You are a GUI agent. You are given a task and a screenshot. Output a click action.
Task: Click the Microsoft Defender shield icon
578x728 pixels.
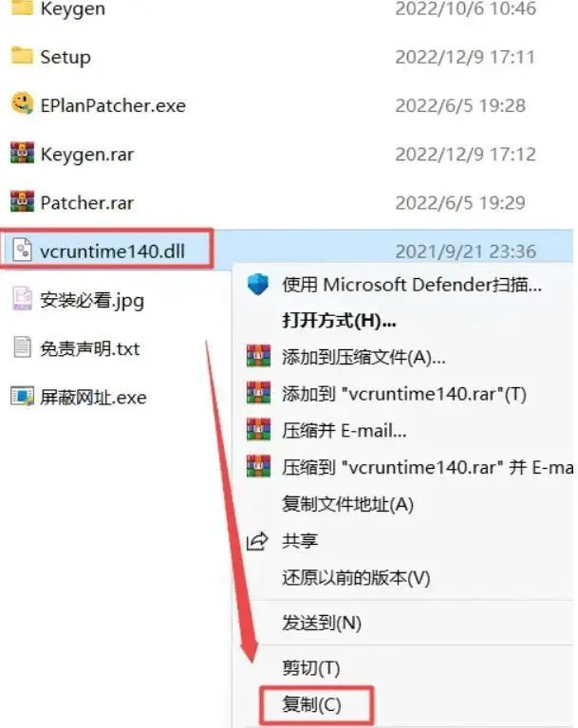tap(257, 284)
